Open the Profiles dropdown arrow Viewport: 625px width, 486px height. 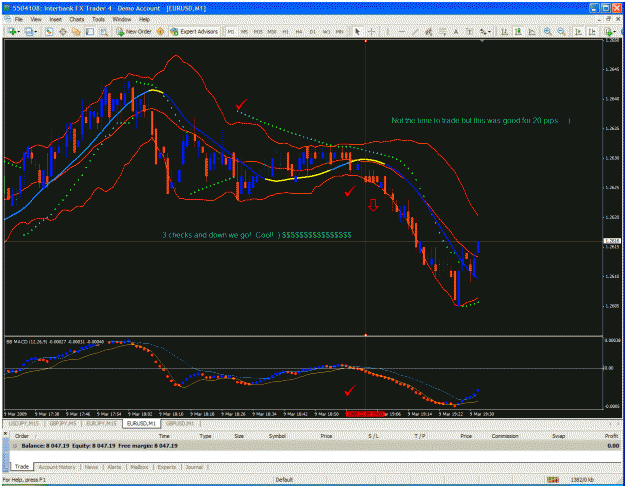(35, 31)
